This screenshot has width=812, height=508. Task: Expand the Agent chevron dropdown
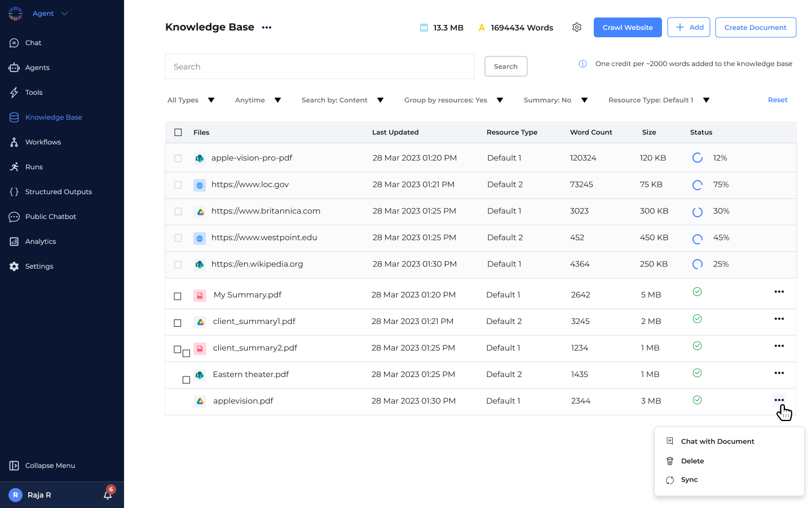(64, 14)
